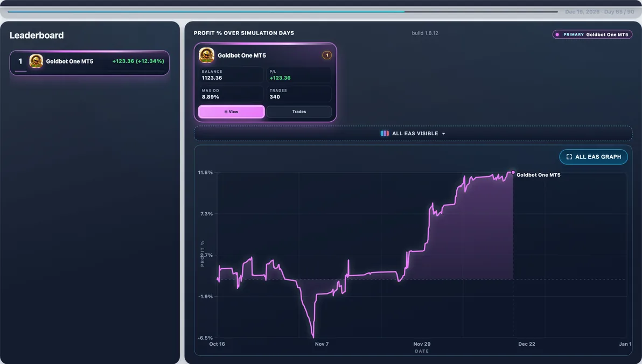Image resolution: width=642 pixels, height=364 pixels.
Task: Click the simulation day progress bar
Action: coord(283,11)
